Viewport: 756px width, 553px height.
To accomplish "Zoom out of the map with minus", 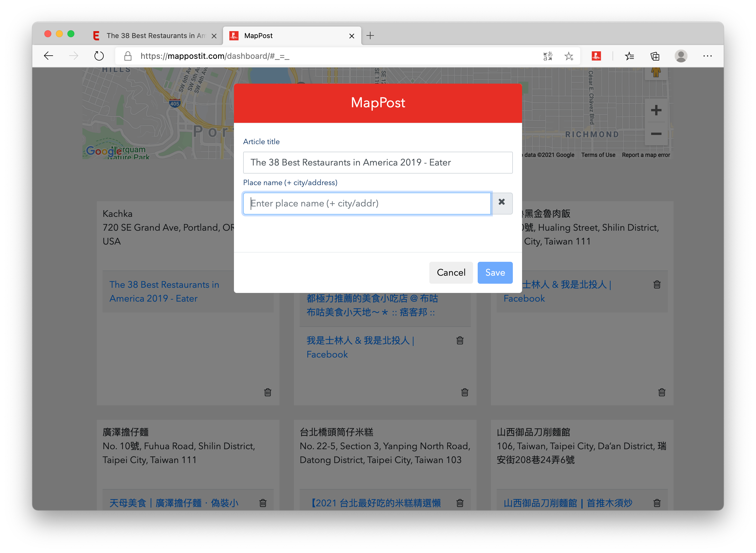I will (656, 133).
